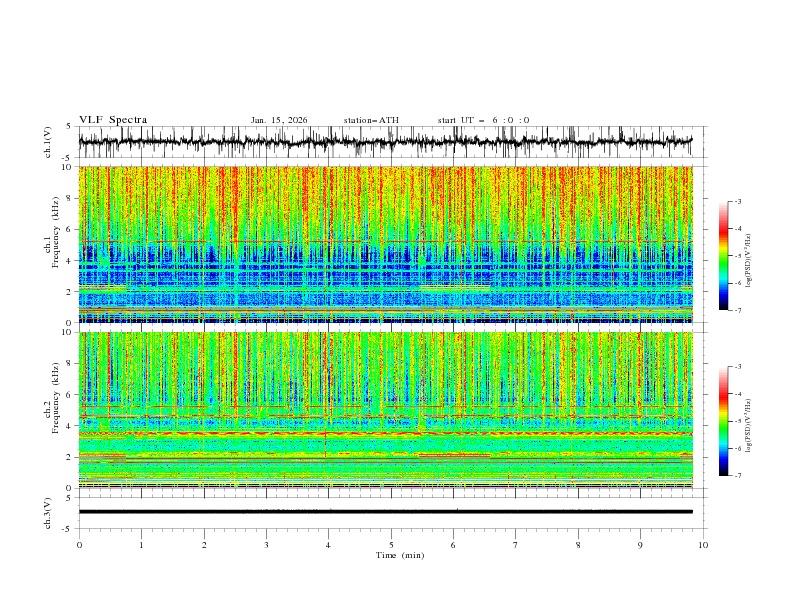
Task: Click the time axis tick label '9'
Action: pyautogui.click(x=640, y=545)
